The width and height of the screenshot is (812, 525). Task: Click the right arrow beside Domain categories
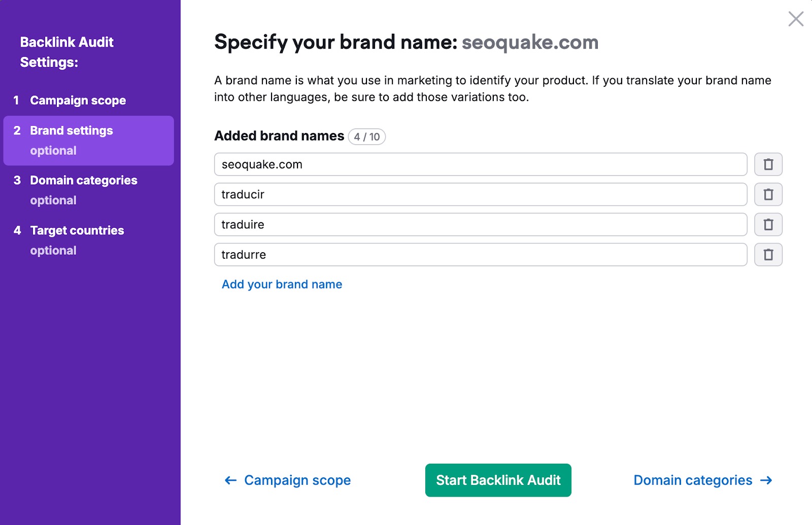pyautogui.click(x=766, y=480)
